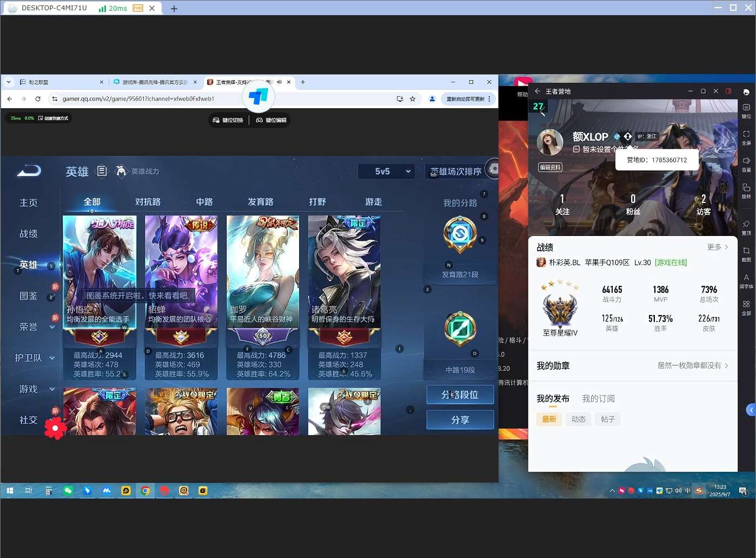Select 对抗路 tab
This screenshot has width=756, height=558.
coord(148,201)
